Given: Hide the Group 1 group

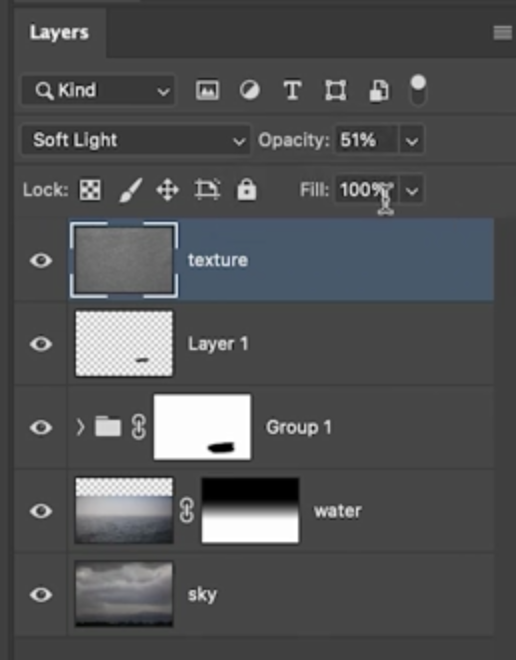Looking at the screenshot, I should [41, 428].
